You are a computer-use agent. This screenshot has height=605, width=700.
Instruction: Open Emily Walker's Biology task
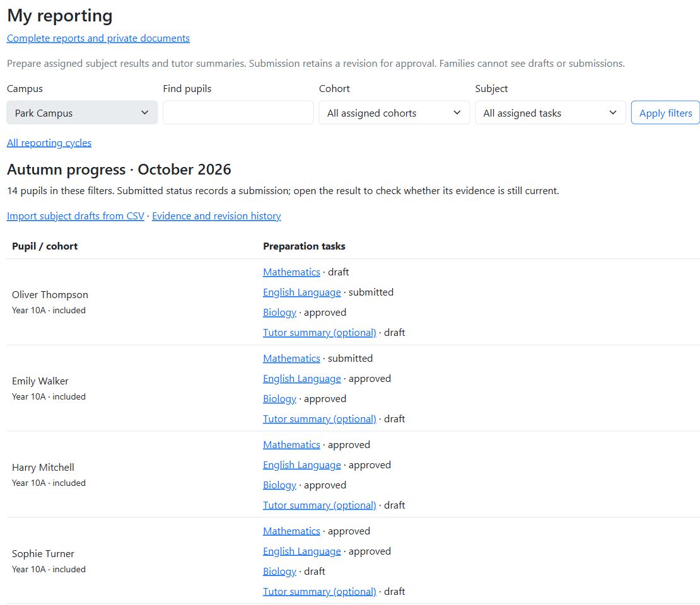coord(279,398)
